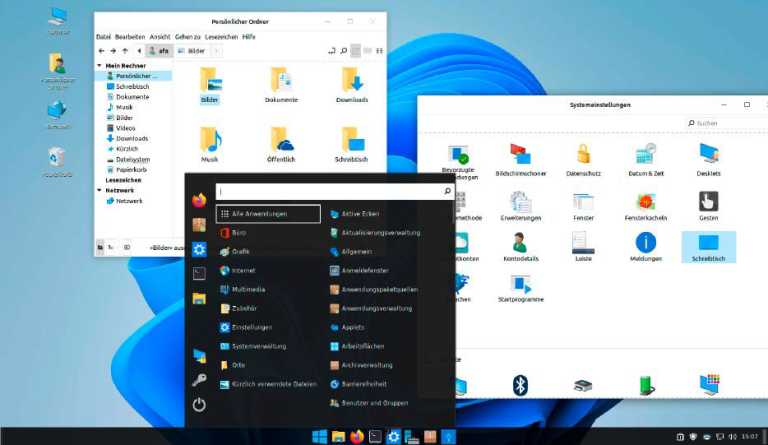Collapse the Netzwerk sidebar section
768x445 pixels.
pyautogui.click(x=100, y=189)
